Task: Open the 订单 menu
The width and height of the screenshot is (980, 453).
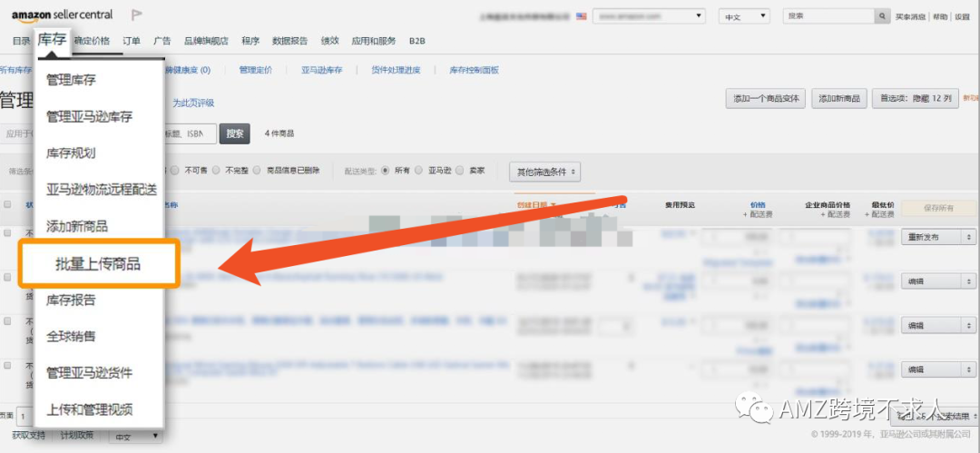Action: pyautogui.click(x=132, y=41)
